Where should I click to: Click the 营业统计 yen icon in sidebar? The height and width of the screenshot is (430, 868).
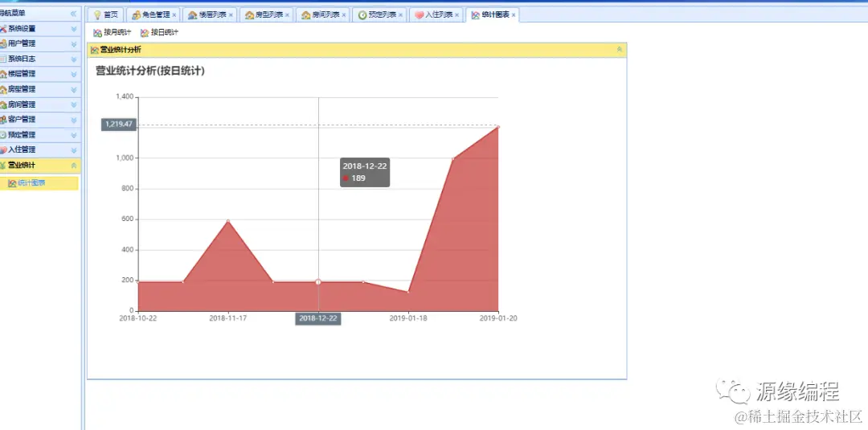[3, 165]
